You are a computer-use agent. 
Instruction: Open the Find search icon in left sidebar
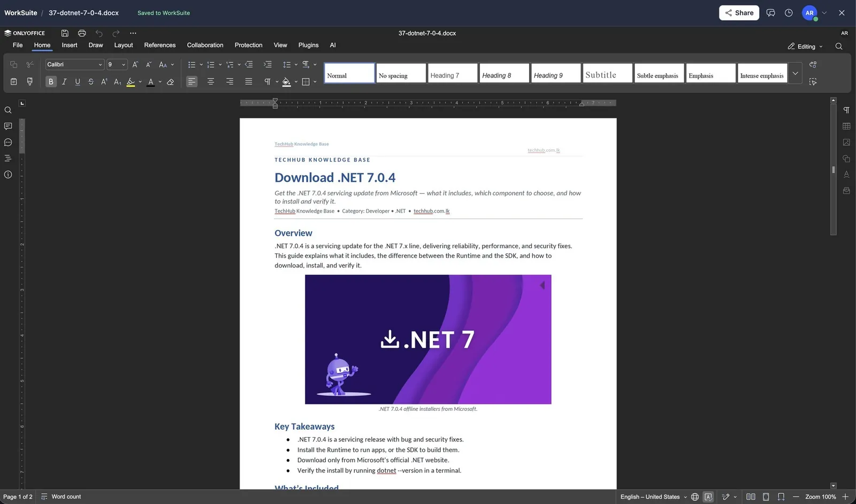(8, 110)
